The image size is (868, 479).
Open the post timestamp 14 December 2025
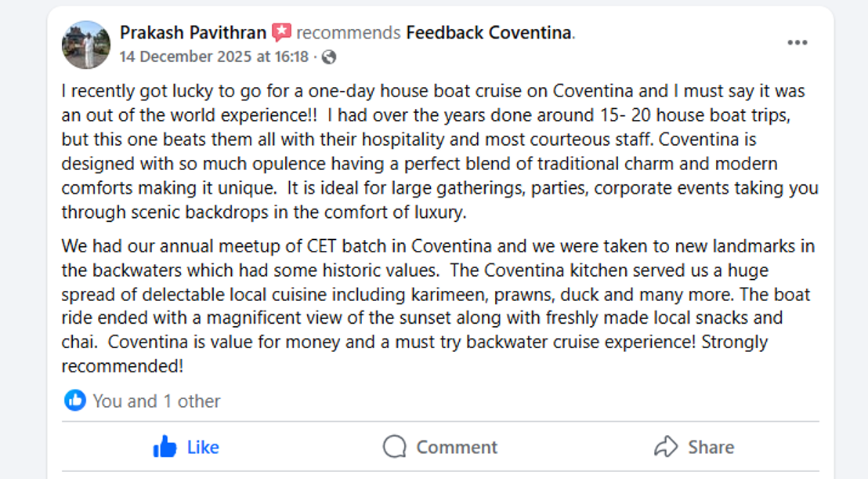coord(214,57)
